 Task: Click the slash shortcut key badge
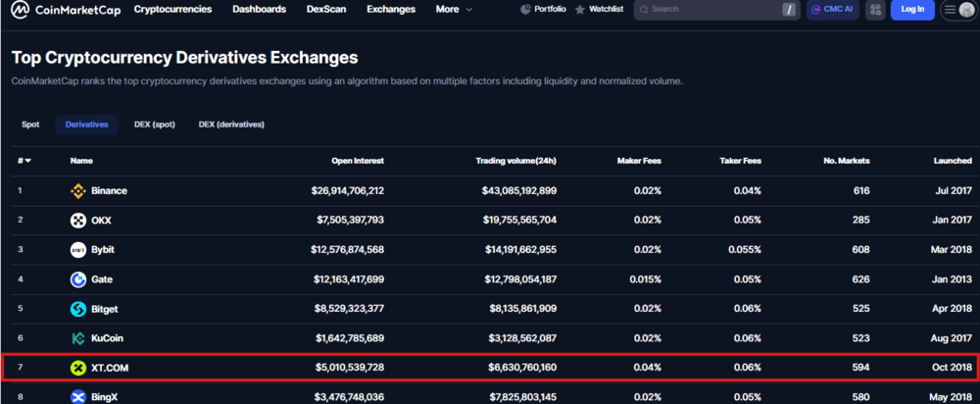[x=789, y=10]
